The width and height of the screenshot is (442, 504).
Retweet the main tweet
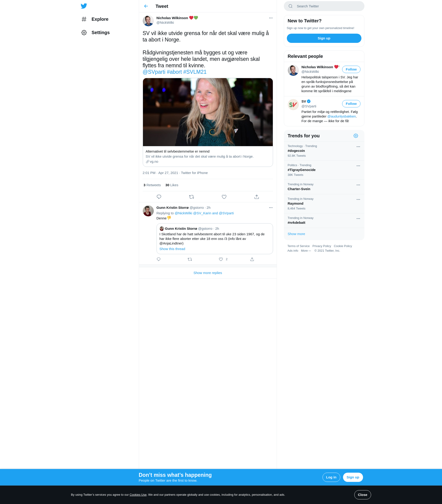192,197
